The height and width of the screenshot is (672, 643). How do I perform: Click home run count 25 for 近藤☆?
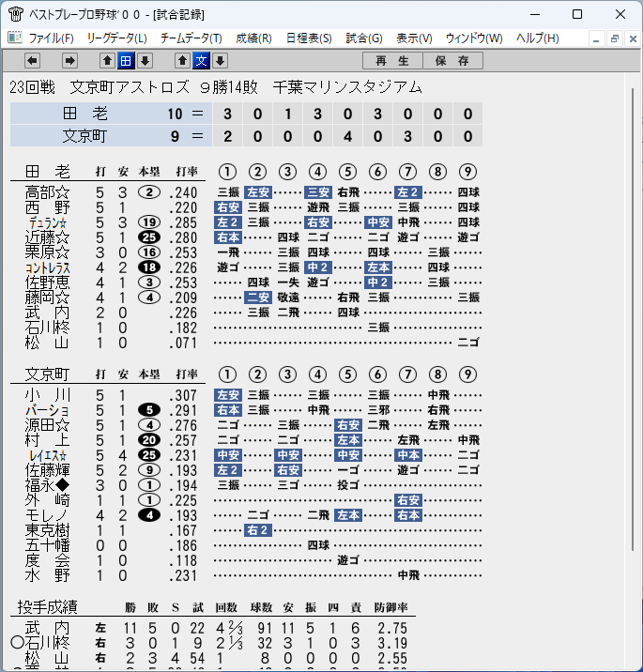149,237
